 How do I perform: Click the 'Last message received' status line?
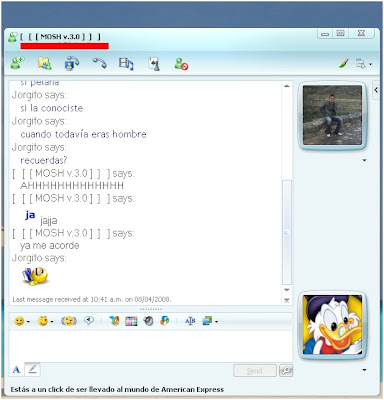pos(92,299)
